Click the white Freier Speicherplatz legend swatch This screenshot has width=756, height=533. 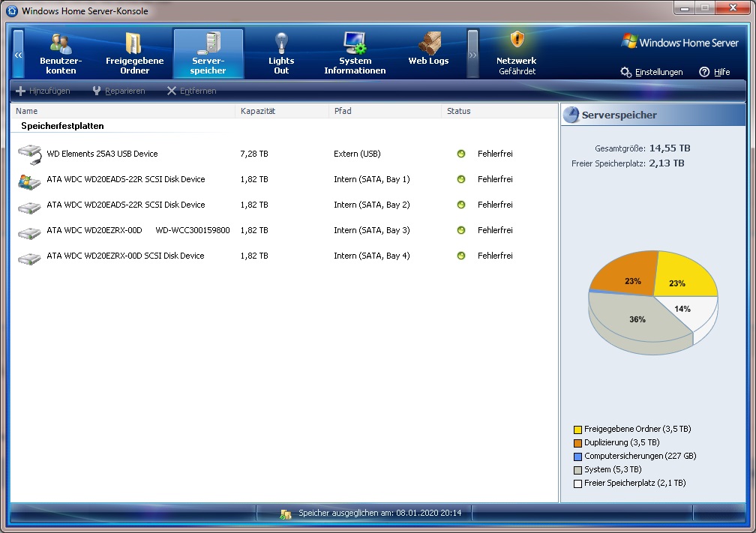[x=577, y=484]
